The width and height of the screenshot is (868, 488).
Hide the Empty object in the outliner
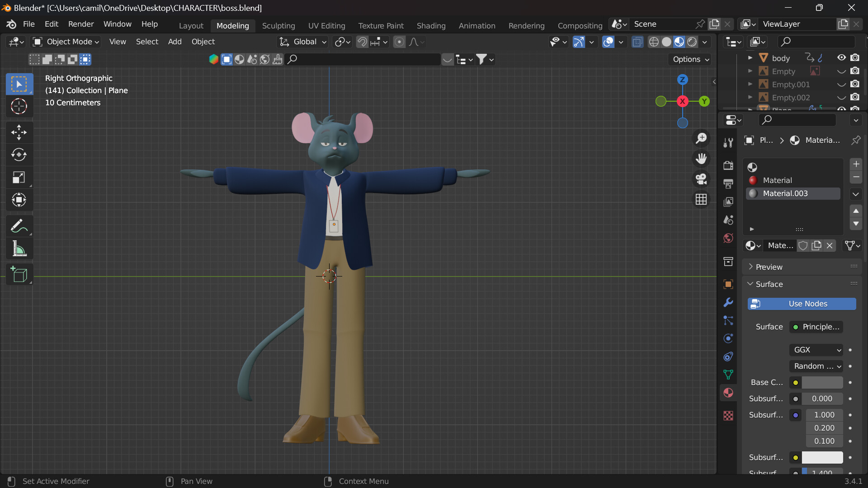841,71
